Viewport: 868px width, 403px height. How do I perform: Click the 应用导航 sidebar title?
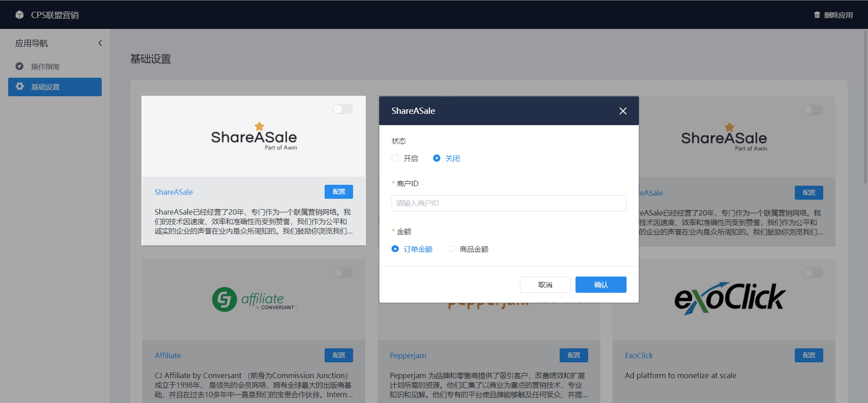click(x=32, y=43)
